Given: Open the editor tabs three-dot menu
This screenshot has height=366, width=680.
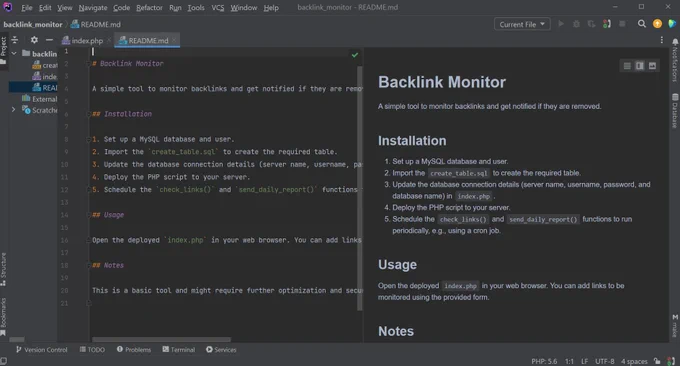Looking at the screenshot, I should pyautogui.click(x=661, y=40).
